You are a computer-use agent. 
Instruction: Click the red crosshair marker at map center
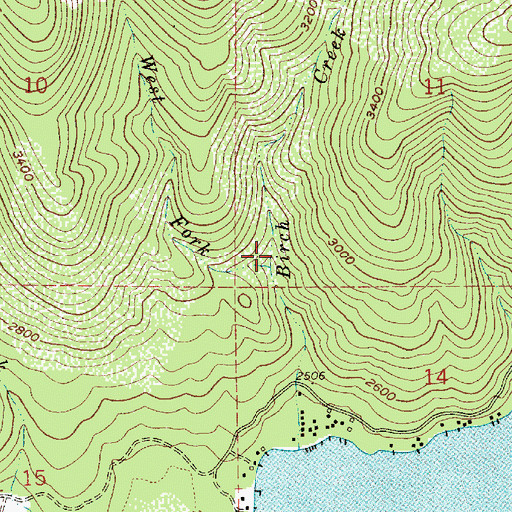tap(256, 256)
